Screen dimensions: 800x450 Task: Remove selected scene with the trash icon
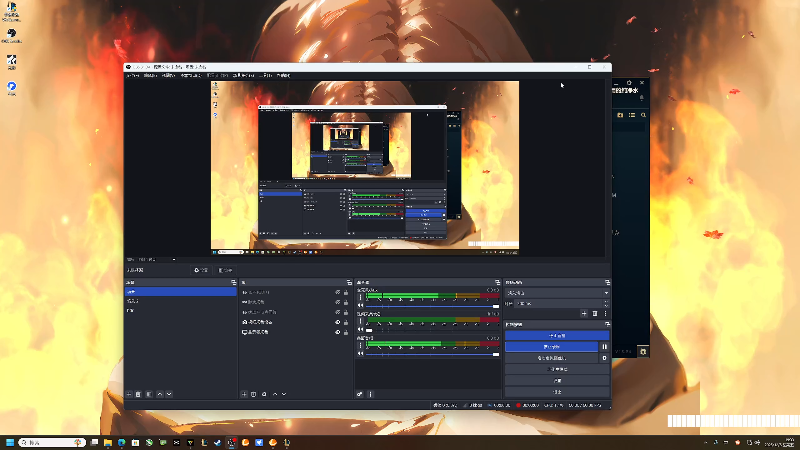click(x=138, y=394)
